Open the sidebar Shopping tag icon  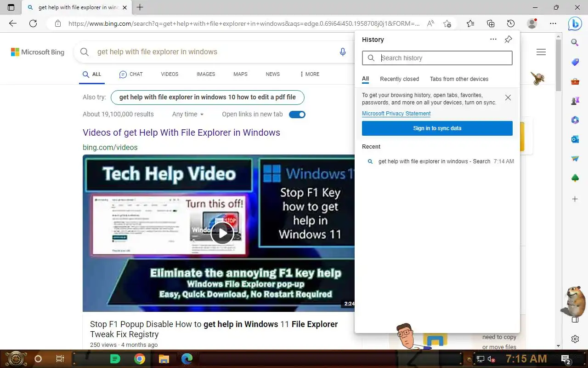575,62
